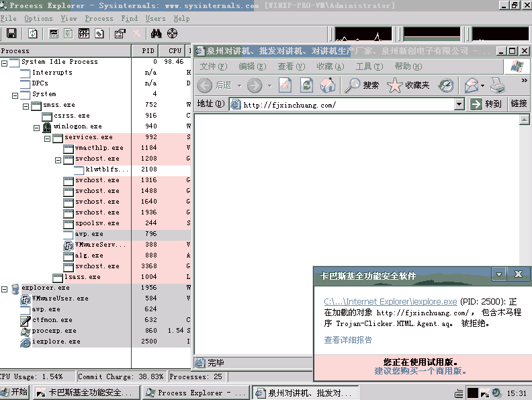
Task: Click the 转到 Go button
Action: (x=486, y=104)
